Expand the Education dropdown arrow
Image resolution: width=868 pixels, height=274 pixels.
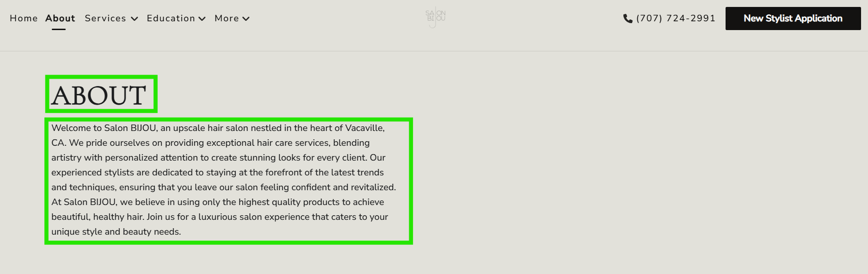202,19
